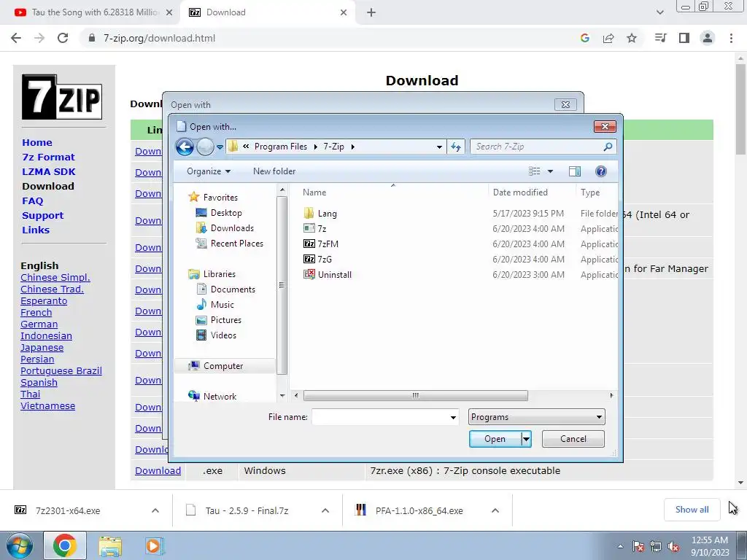Viewport: 747px width, 560px height.
Task: Switch site language to German
Action: pyautogui.click(x=39, y=324)
